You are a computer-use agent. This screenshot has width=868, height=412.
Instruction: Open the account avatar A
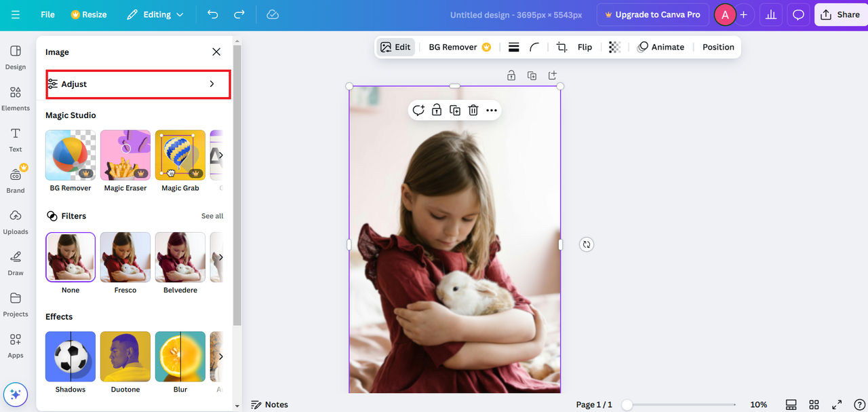(x=725, y=14)
